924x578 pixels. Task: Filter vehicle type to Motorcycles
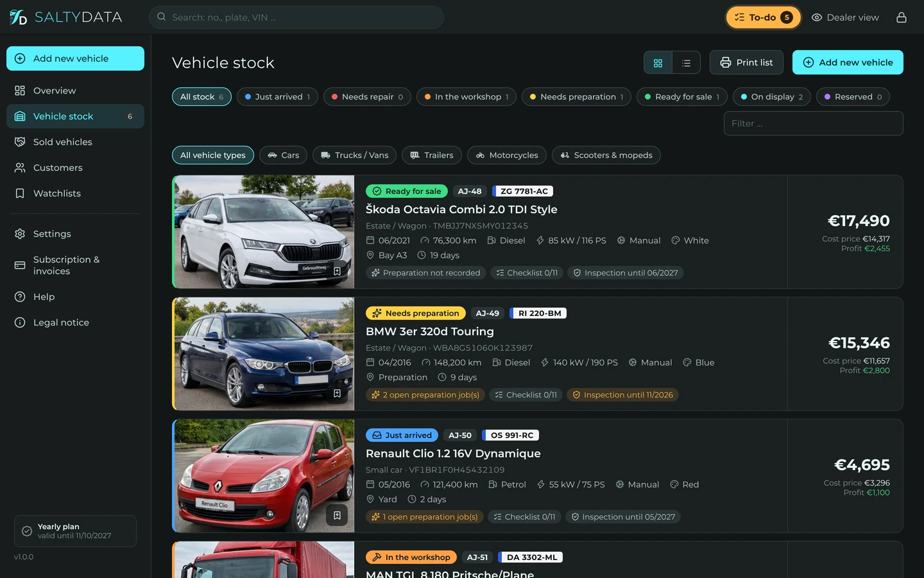coord(507,155)
